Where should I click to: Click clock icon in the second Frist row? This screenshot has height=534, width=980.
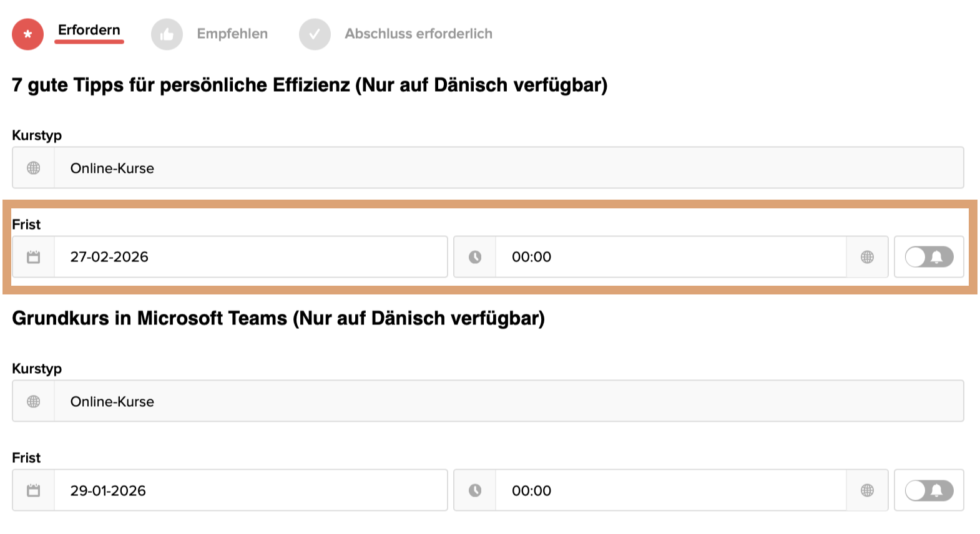(x=475, y=490)
